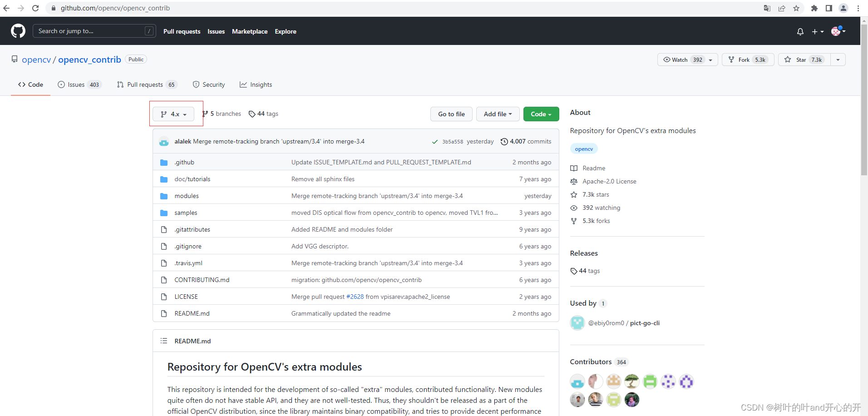The image size is (868, 416).
Task: Open alalek's avatar in commit header
Action: [164, 142]
